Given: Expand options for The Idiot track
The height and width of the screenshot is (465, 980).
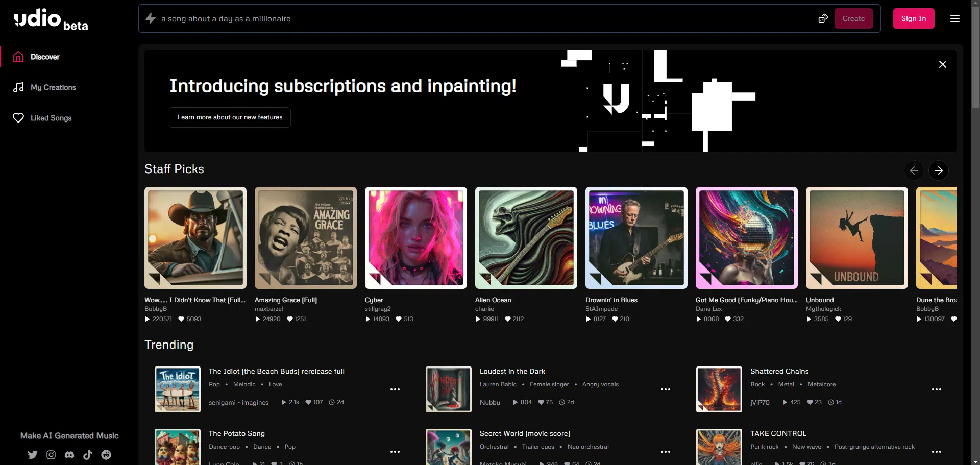Looking at the screenshot, I should click(x=395, y=389).
